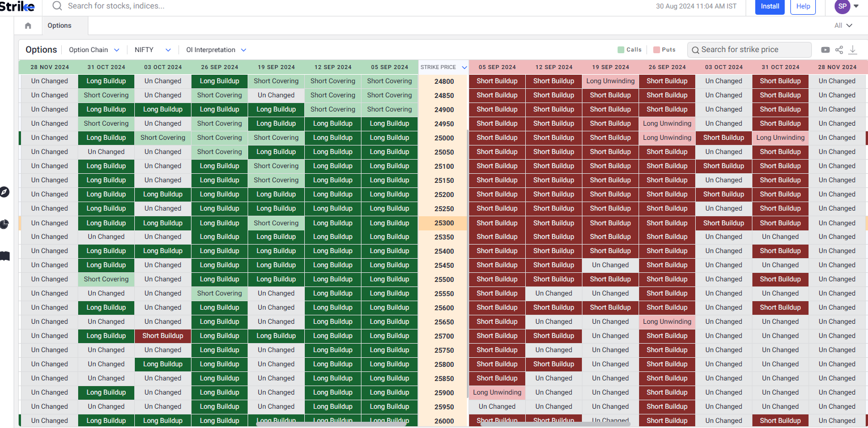Click Long Unwinding cell in 25900 row
The height and width of the screenshot is (428, 868).
[x=497, y=392]
